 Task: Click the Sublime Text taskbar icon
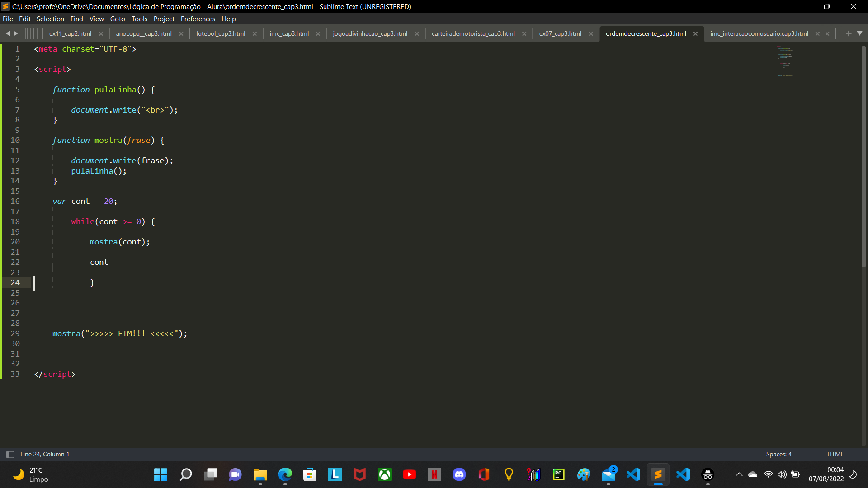click(x=658, y=474)
